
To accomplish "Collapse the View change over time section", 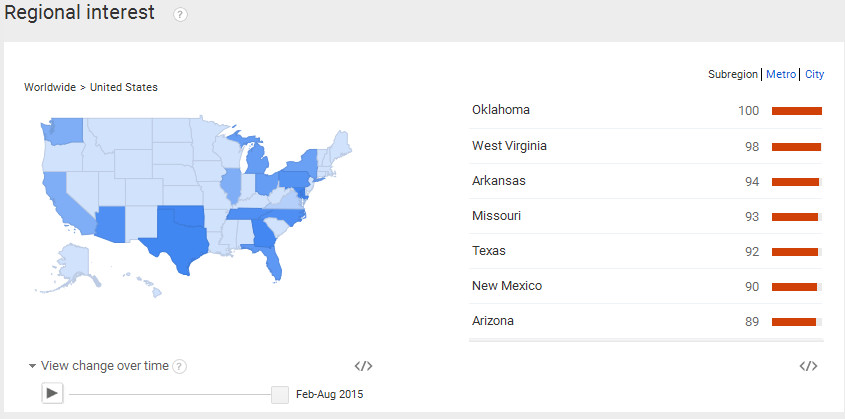I will [33, 366].
